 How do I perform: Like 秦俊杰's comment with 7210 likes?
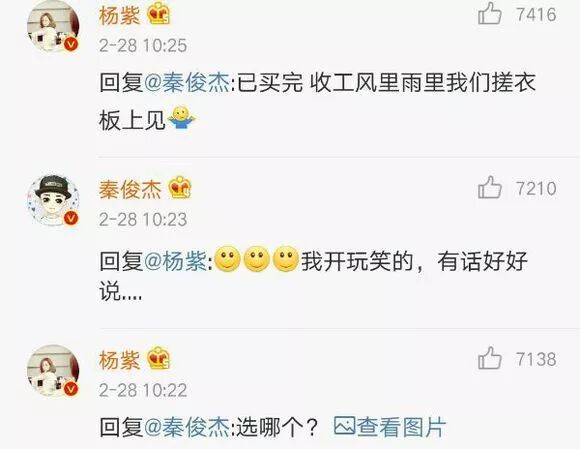490,188
